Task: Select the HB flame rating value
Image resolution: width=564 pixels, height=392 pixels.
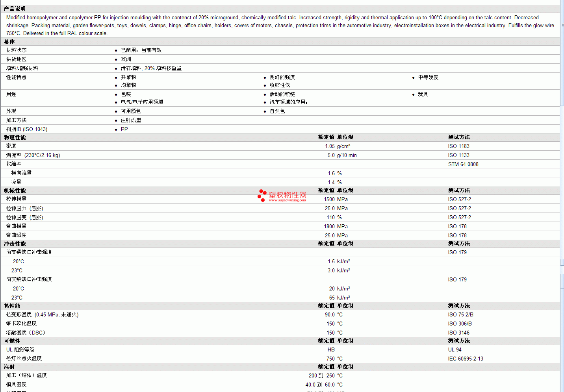Action: 331,349
